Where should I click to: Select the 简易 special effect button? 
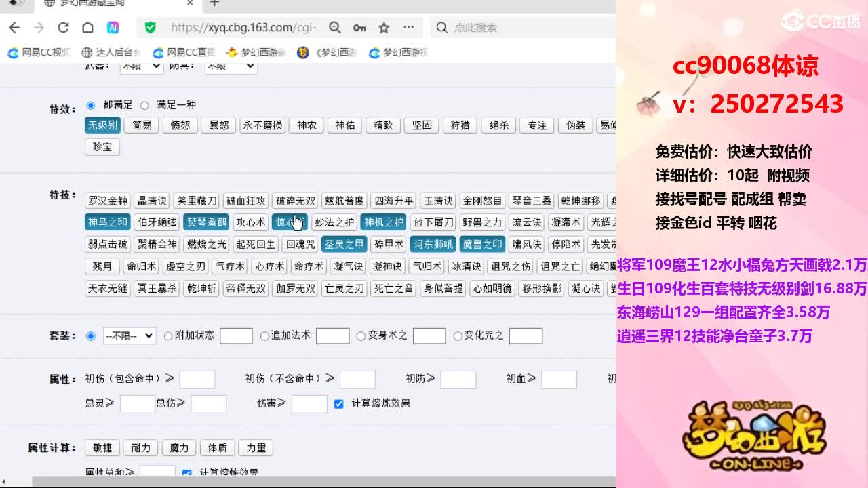[142, 125]
